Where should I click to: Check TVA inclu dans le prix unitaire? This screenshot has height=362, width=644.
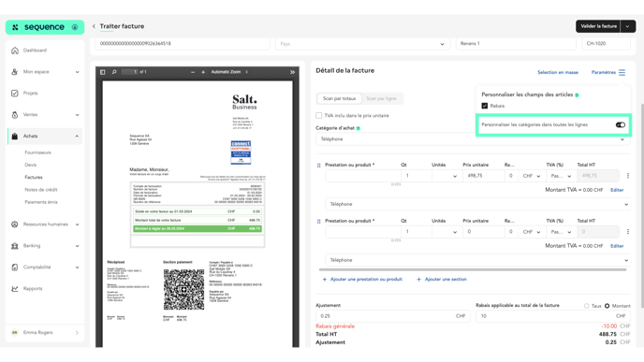[x=318, y=116]
